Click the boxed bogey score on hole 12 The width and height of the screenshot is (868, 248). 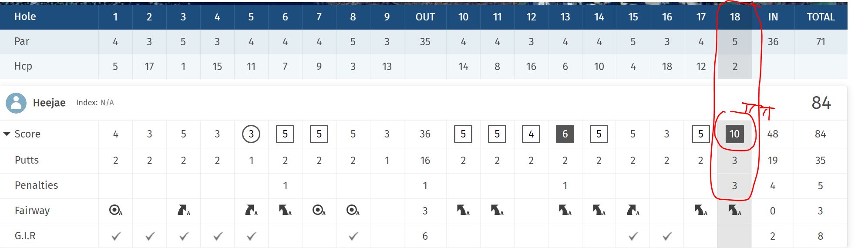point(531,134)
